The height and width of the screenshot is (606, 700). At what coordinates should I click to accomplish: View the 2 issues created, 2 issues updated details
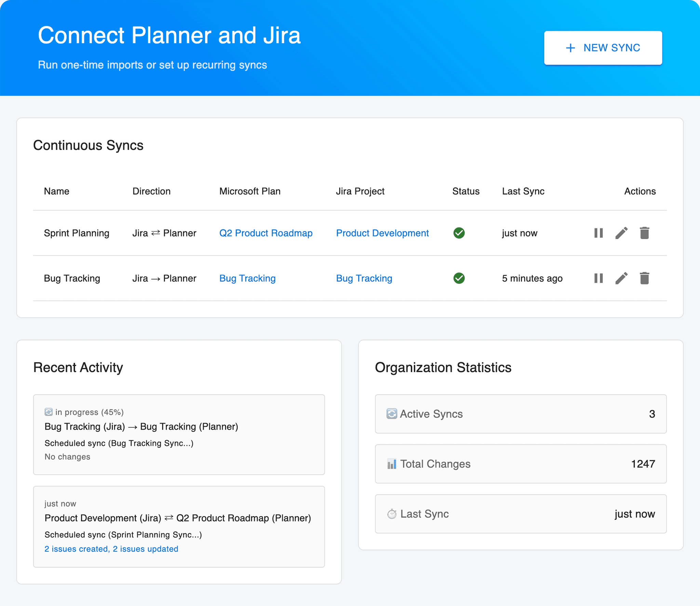click(x=111, y=549)
